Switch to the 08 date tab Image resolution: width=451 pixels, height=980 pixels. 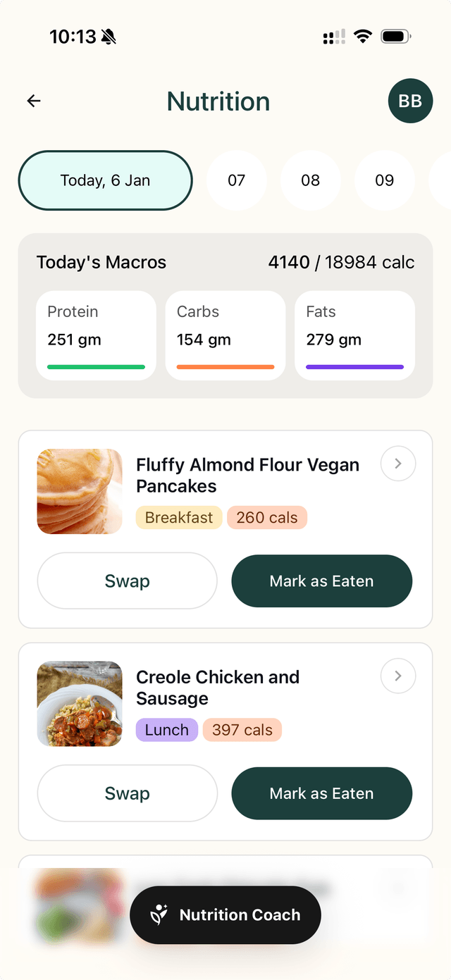[310, 180]
